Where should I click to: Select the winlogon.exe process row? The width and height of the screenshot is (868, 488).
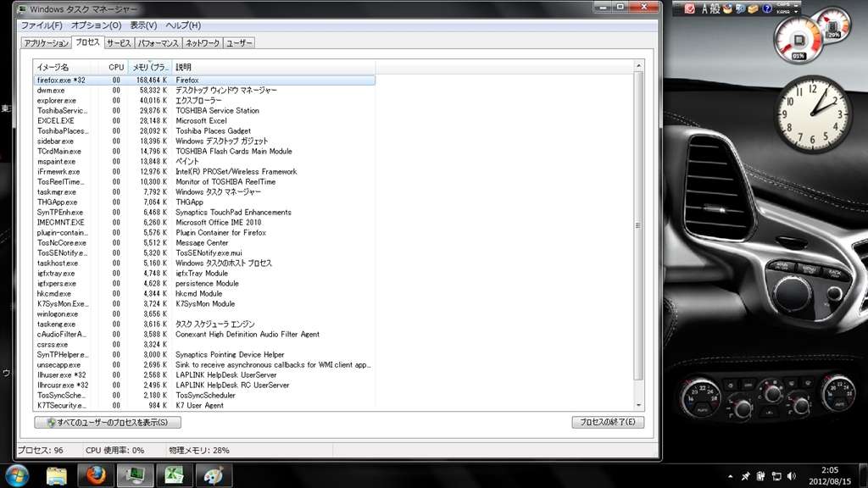coord(204,313)
